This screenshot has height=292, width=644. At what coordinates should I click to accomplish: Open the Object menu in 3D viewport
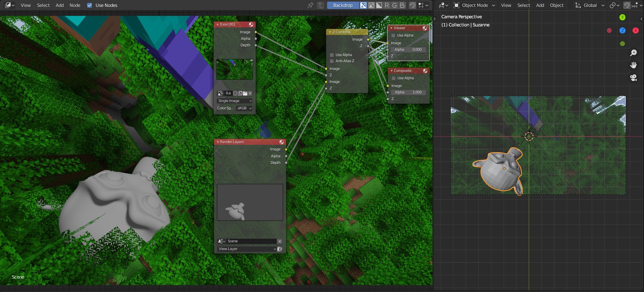click(x=557, y=5)
